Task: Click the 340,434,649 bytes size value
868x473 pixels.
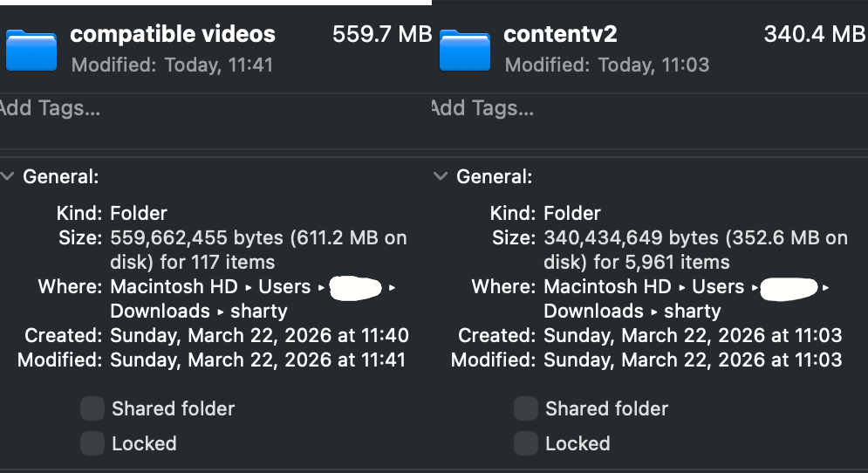Action: click(630, 237)
